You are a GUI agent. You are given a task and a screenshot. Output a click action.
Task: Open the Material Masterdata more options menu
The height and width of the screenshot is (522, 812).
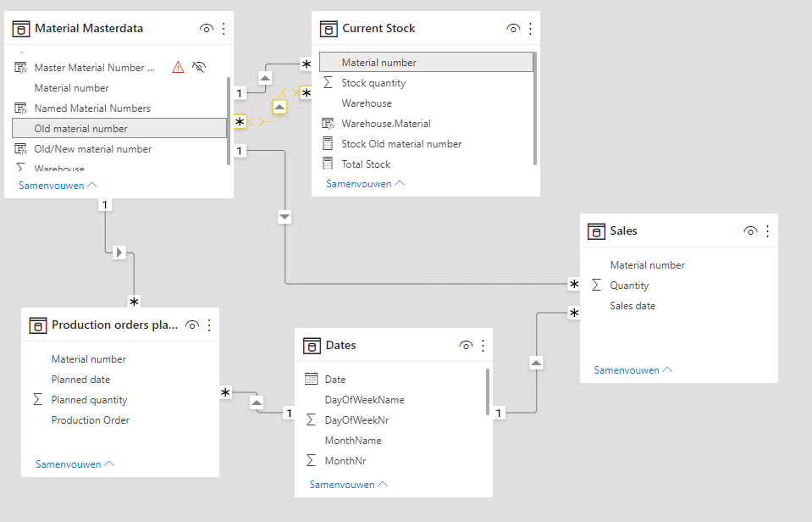224,29
